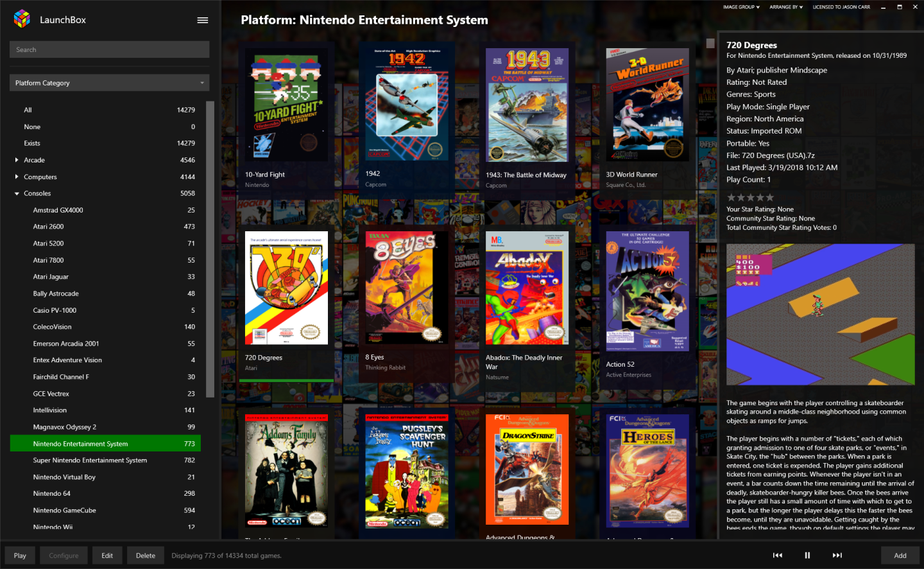The height and width of the screenshot is (569, 924).
Task: Select the 3D World Runner cover
Action: (647, 105)
